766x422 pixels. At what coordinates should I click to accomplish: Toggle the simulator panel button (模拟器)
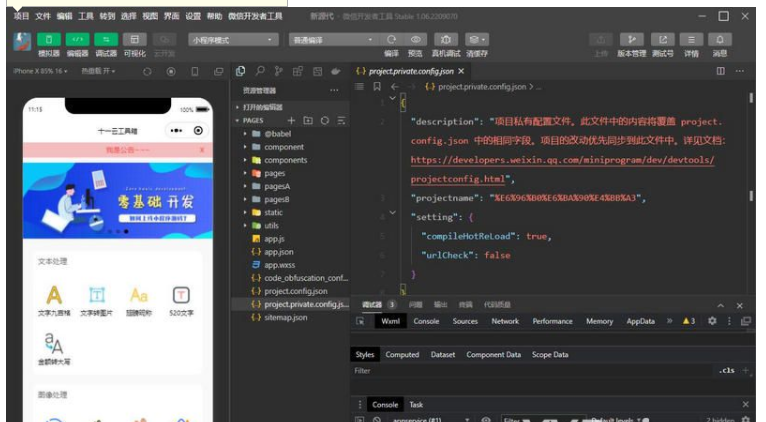pyautogui.click(x=49, y=39)
